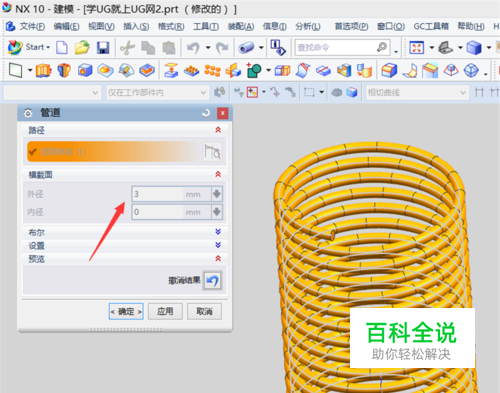This screenshot has height=393, width=500.
Task: Open the 分析(L) menu
Action: 308,26
